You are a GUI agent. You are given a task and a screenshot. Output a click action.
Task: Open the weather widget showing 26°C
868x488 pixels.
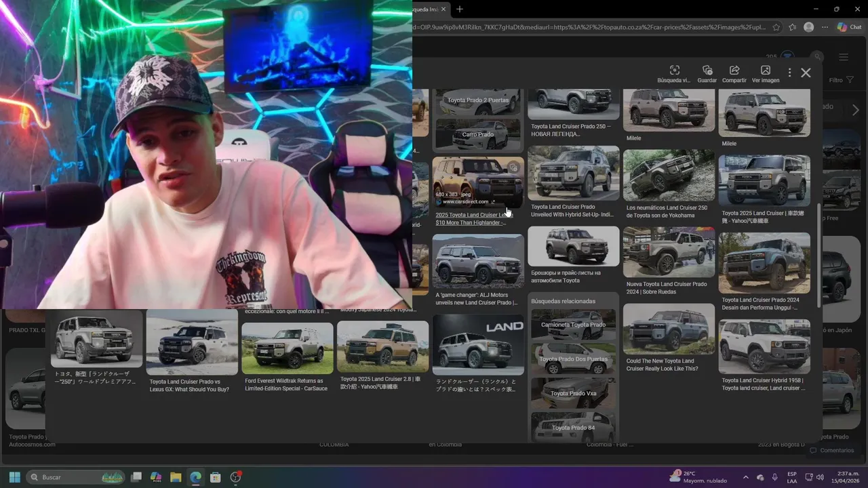click(698, 477)
